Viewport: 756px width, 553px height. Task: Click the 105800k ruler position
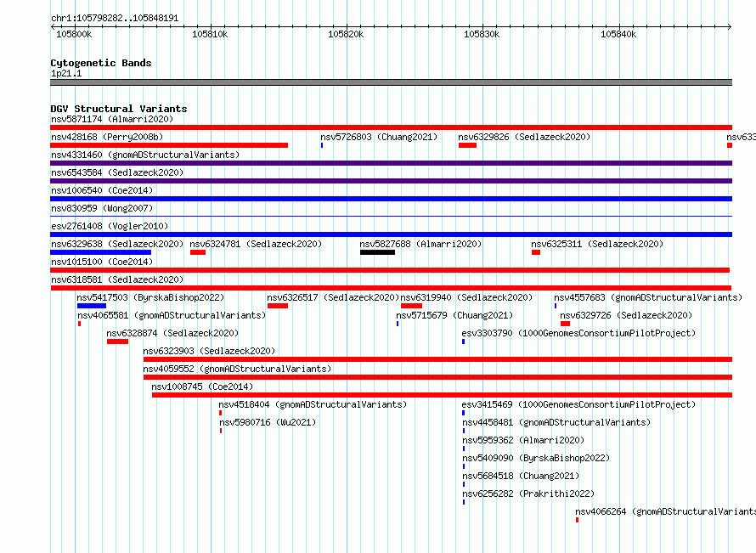click(74, 34)
